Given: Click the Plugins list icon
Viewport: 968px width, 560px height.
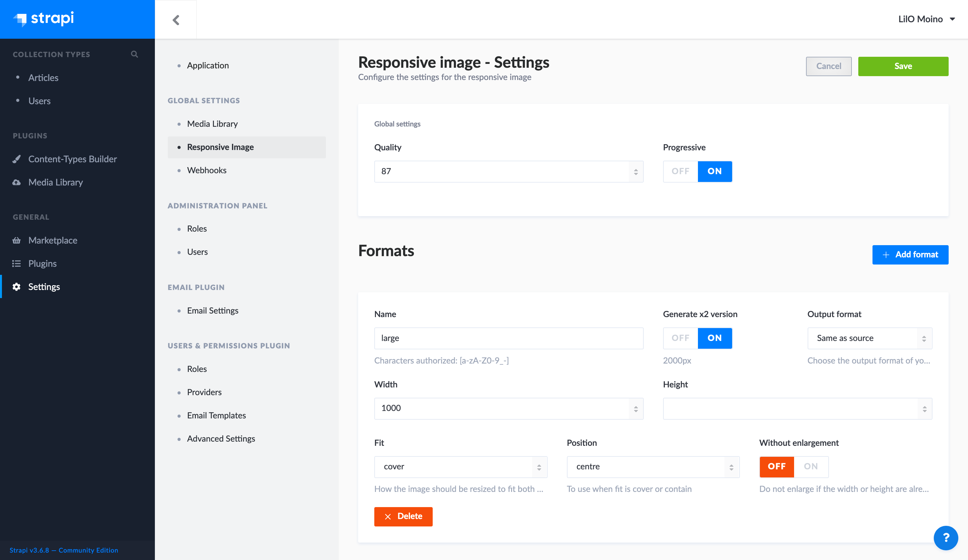Looking at the screenshot, I should pos(16,264).
